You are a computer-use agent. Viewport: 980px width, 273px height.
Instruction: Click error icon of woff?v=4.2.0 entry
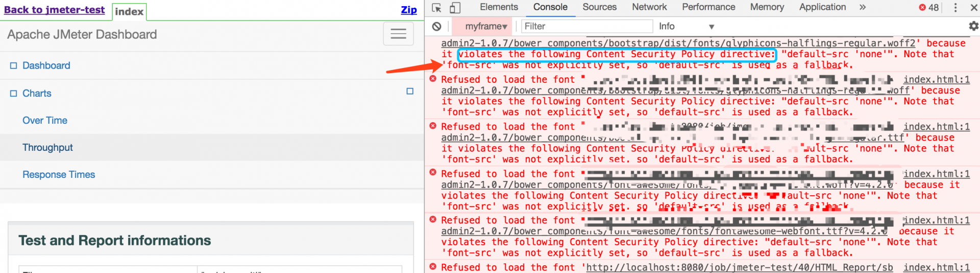(433, 173)
